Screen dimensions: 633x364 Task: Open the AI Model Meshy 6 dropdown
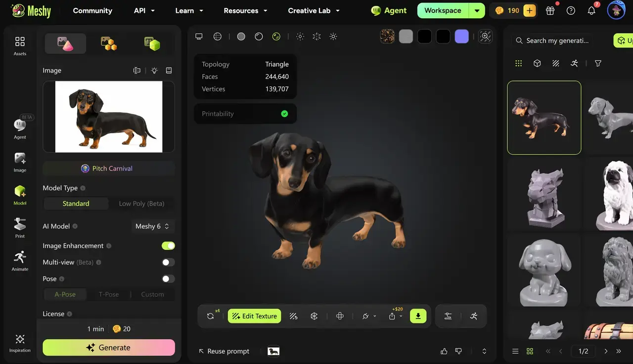coord(153,226)
